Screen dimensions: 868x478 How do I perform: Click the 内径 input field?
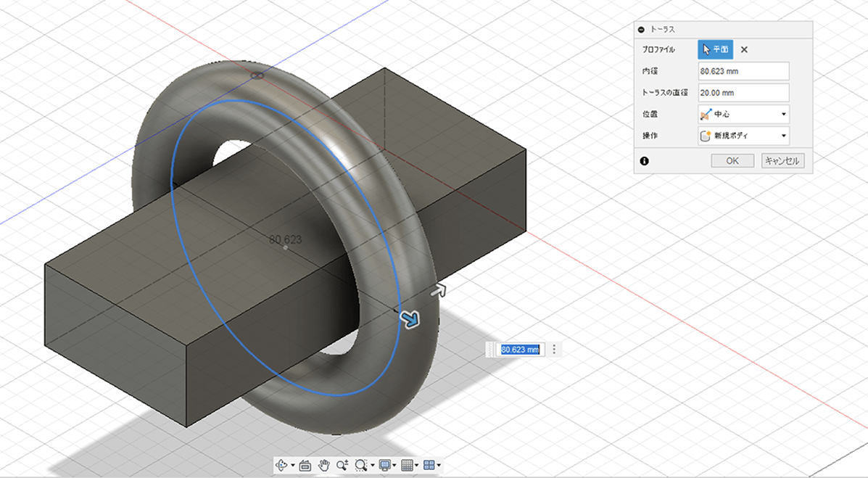pyautogui.click(x=743, y=71)
